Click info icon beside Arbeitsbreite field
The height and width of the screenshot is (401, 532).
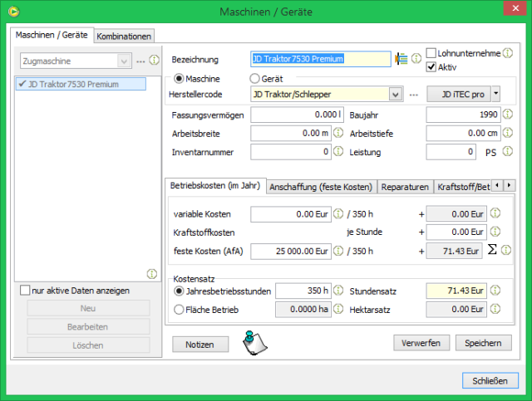[x=338, y=133]
